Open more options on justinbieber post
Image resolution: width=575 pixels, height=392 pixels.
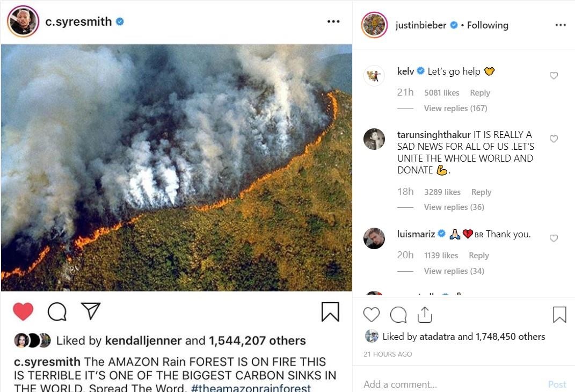point(561,25)
